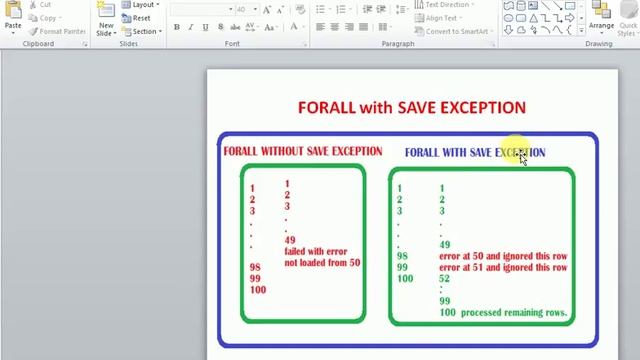Insert a New Slide using its icon

click(106, 9)
